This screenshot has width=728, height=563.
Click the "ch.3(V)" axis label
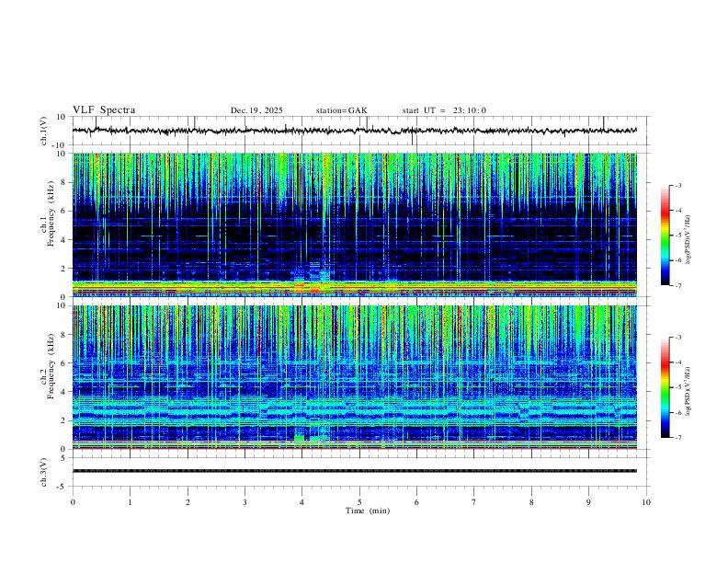tap(44, 472)
